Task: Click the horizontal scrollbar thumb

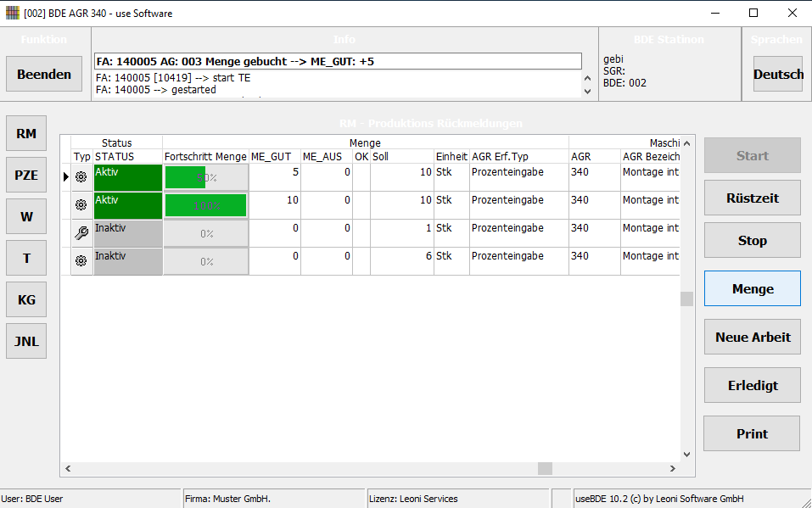Action: click(x=545, y=468)
